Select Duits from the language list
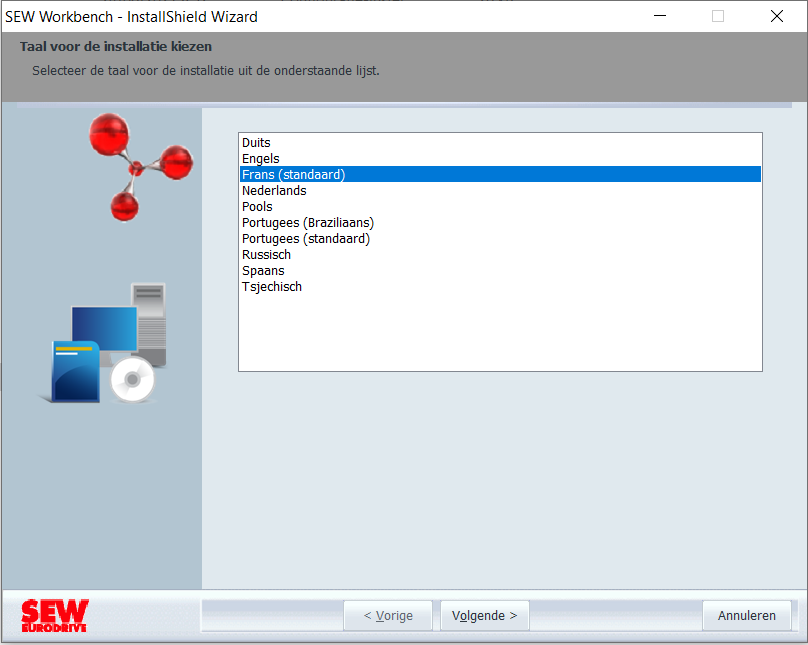808x645 pixels. click(500, 143)
